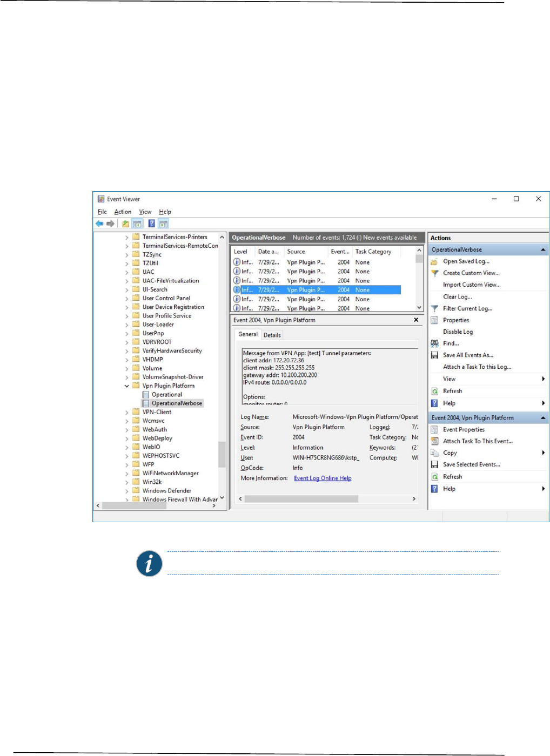550x756 pixels.
Task: Click the Operational log icon in tree
Action: [146, 395]
